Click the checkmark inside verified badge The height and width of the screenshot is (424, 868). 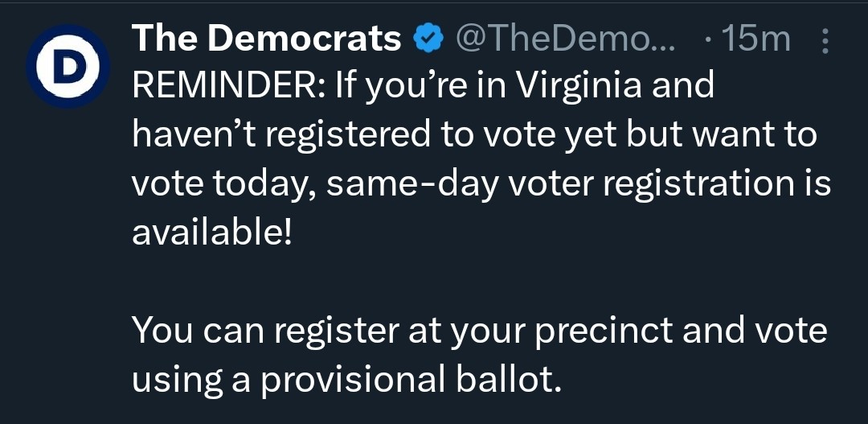(x=429, y=39)
